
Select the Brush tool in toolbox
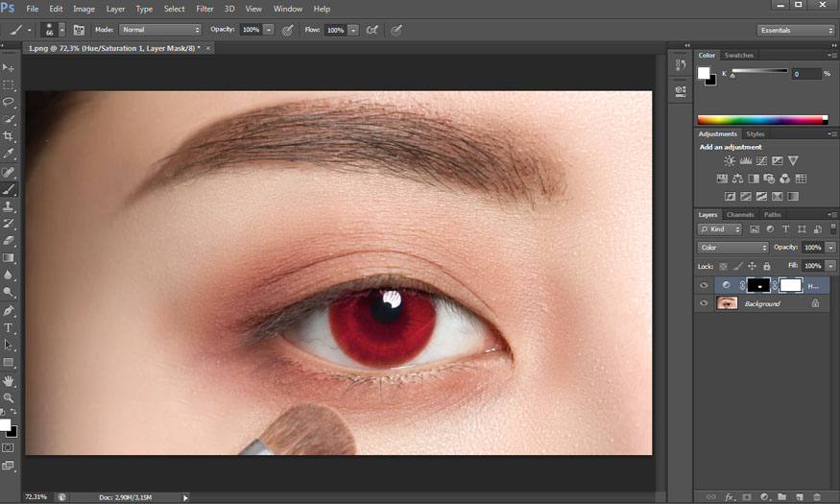coord(8,189)
